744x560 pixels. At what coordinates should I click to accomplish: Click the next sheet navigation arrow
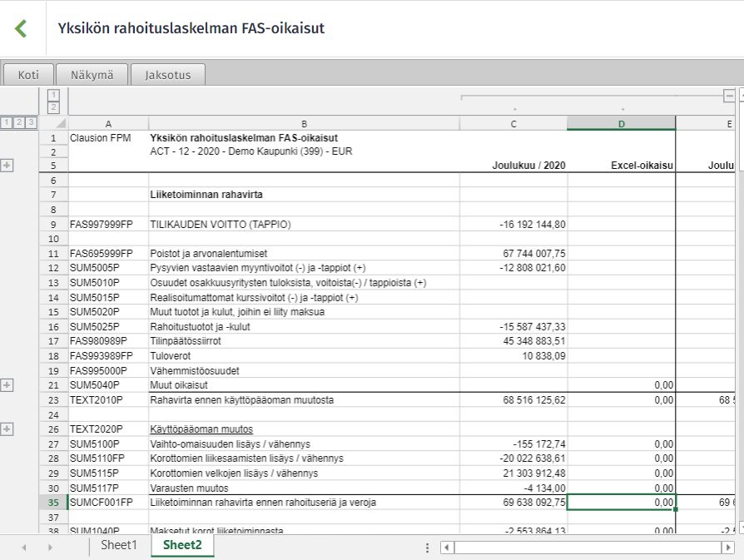[50, 548]
